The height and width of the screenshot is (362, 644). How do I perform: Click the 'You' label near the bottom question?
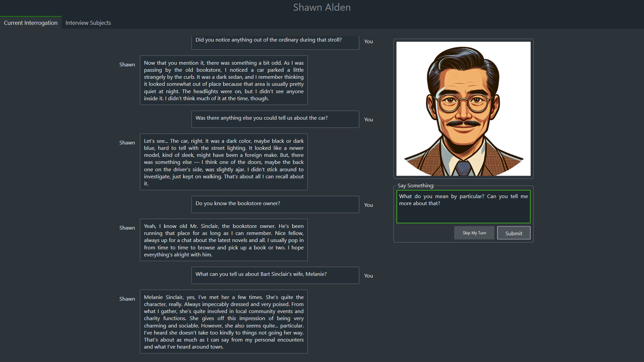click(x=368, y=276)
